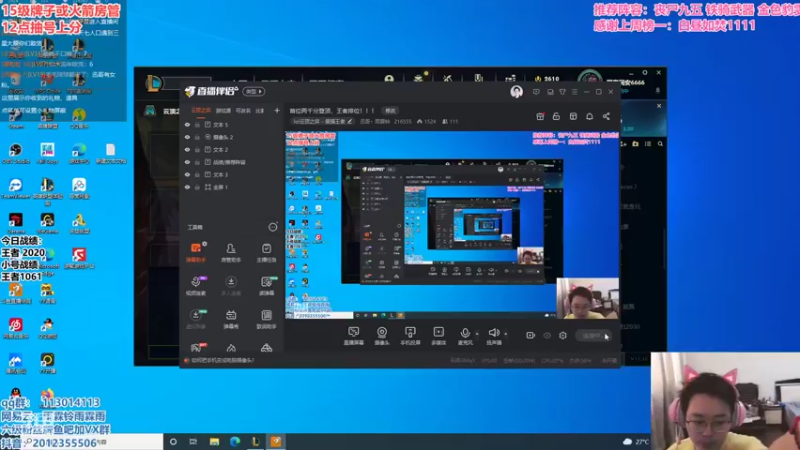Screen dimensions: 800x450
Task: Hide the 战绩/推荐阵容 layer
Action: click(187, 162)
